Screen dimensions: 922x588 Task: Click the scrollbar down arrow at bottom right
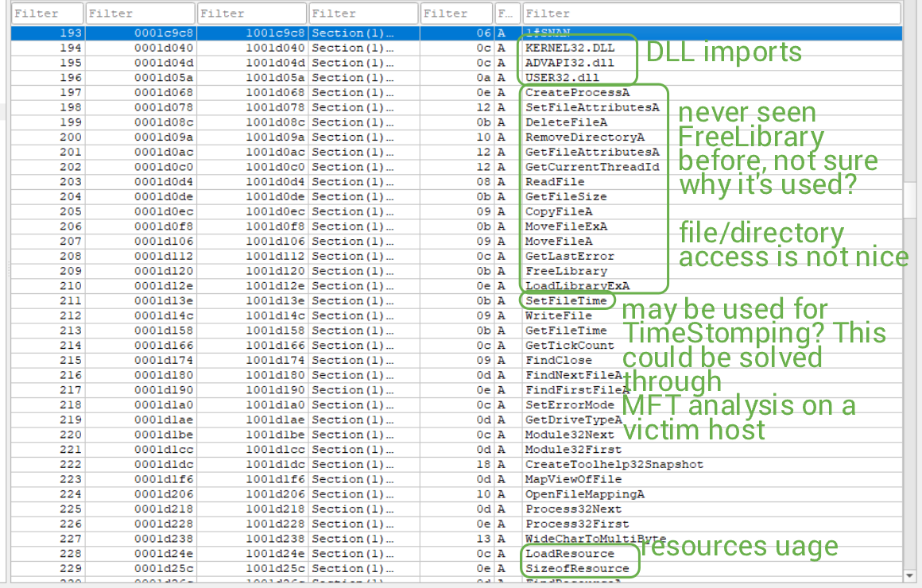911,575
